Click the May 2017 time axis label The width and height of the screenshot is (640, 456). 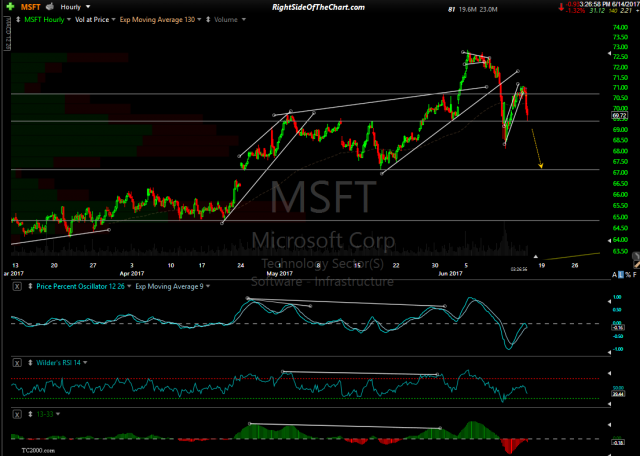tap(280, 274)
